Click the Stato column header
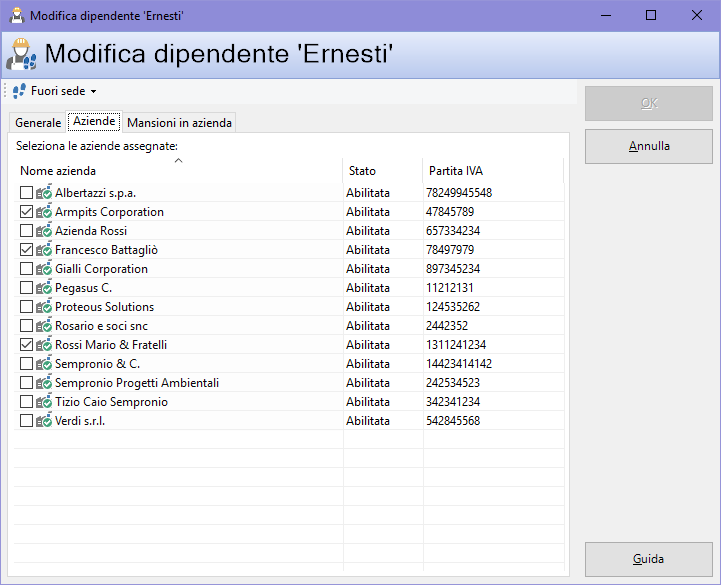The width and height of the screenshot is (721, 585). click(362, 171)
